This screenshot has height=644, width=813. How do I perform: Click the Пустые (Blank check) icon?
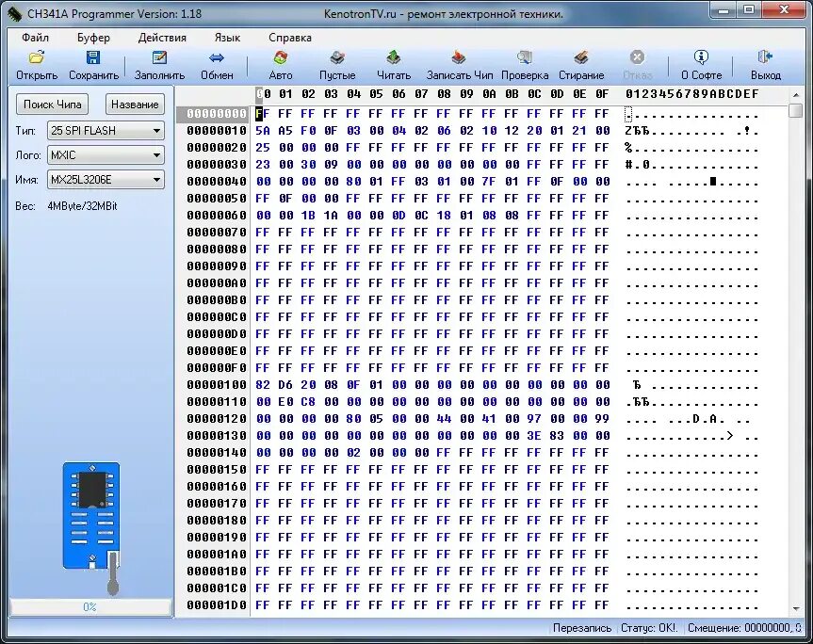coord(337,57)
